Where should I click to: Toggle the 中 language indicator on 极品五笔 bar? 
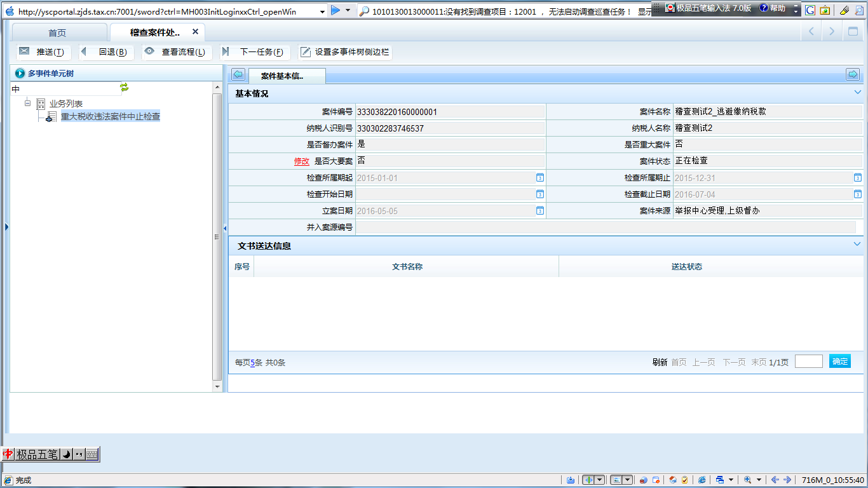pos(9,454)
